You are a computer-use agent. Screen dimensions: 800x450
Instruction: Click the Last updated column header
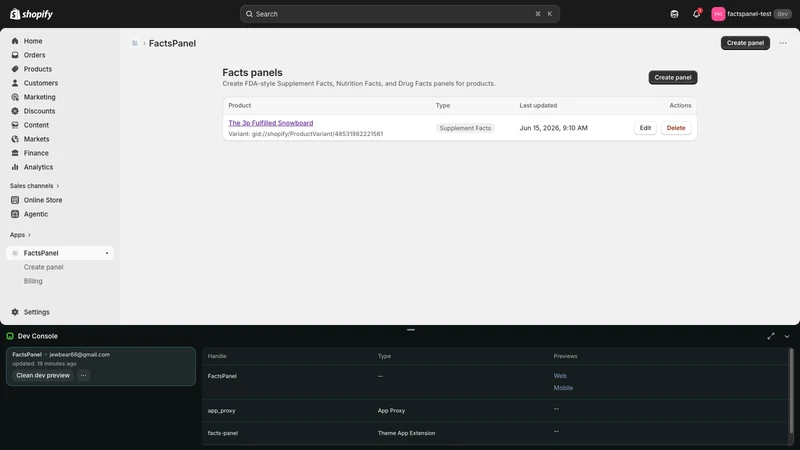[538, 106]
